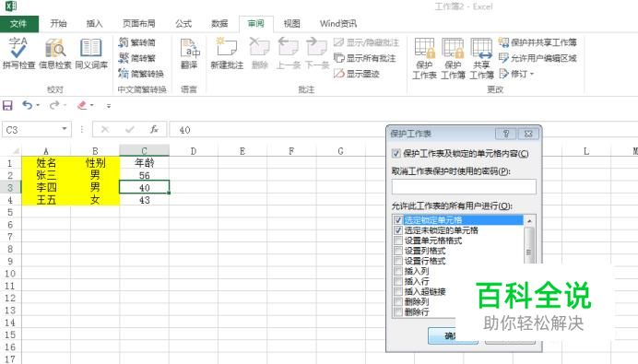Enable 插入列 permission

pos(398,271)
